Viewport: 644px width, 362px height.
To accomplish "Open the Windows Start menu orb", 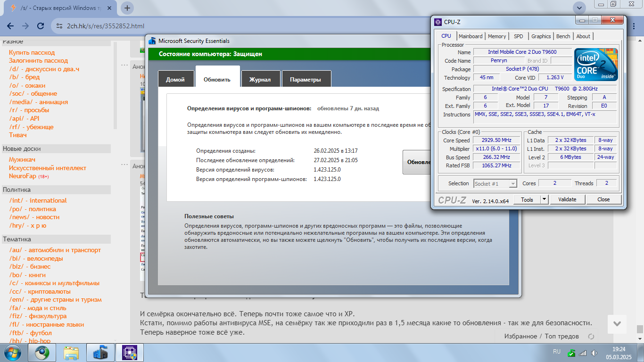I will pyautogui.click(x=13, y=353).
